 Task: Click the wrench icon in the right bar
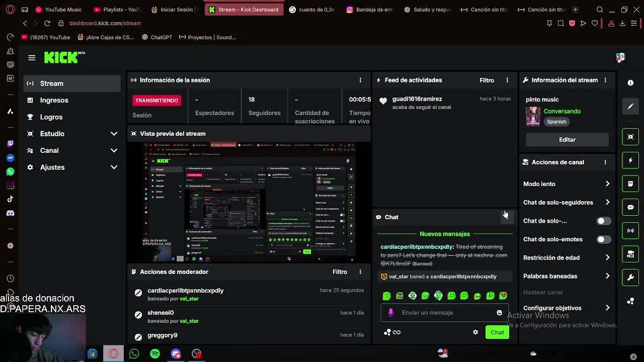point(630,278)
